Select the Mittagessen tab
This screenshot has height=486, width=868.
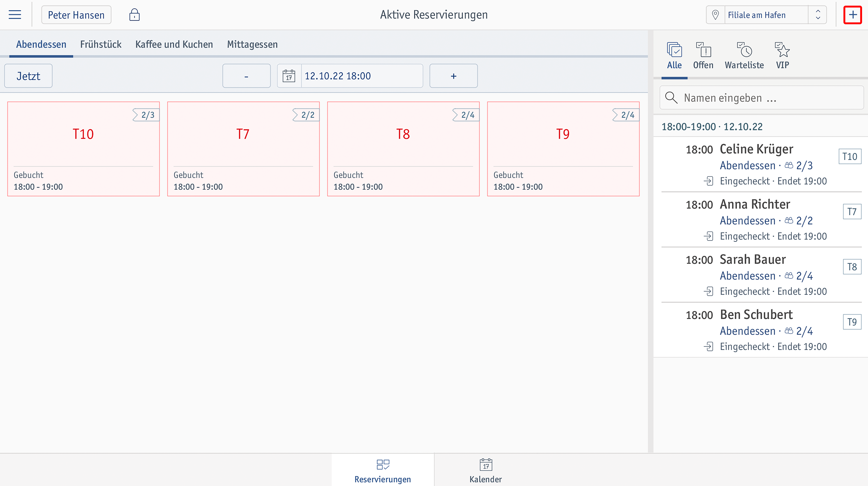pyautogui.click(x=252, y=44)
